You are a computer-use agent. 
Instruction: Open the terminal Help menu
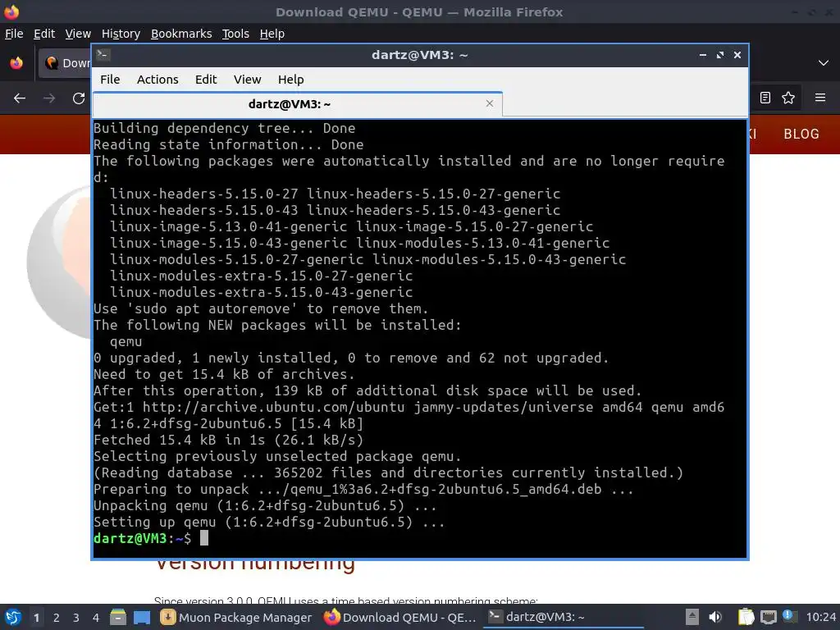tap(291, 80)
